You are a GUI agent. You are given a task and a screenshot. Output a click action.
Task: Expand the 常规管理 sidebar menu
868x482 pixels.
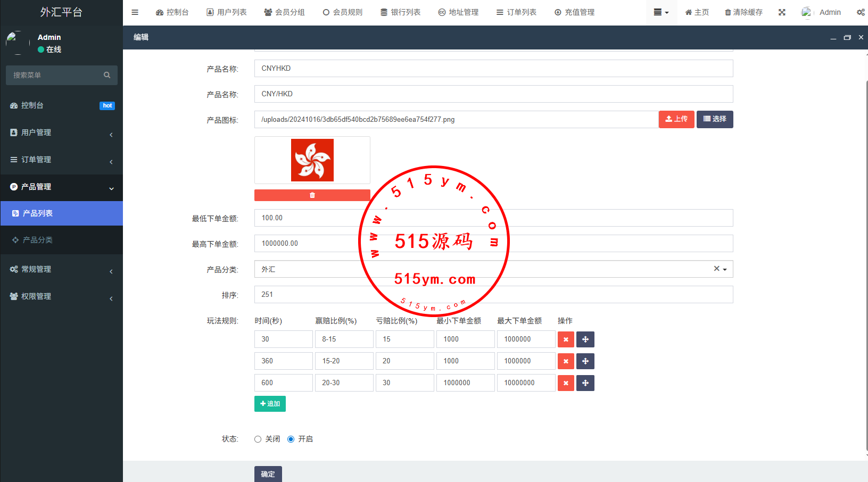[61, 269]
